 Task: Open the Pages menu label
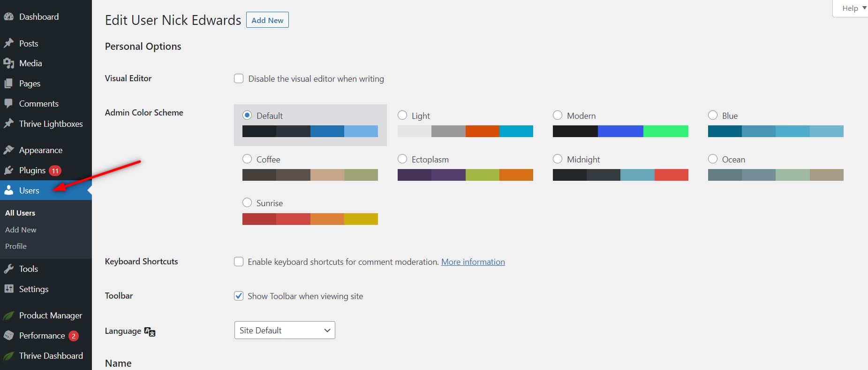(x=30, y=84)
